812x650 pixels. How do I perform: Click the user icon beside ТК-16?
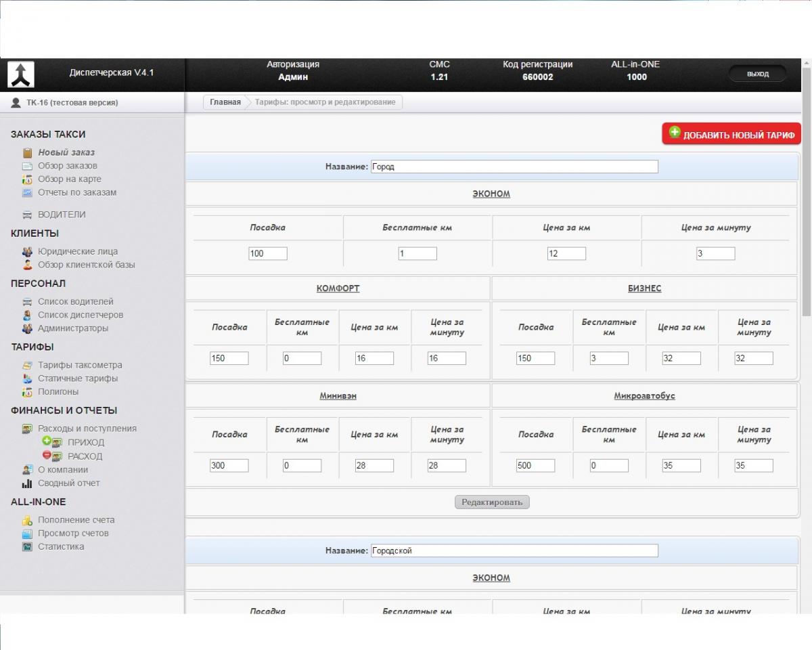pyautogui.click(x=16, y=103)
